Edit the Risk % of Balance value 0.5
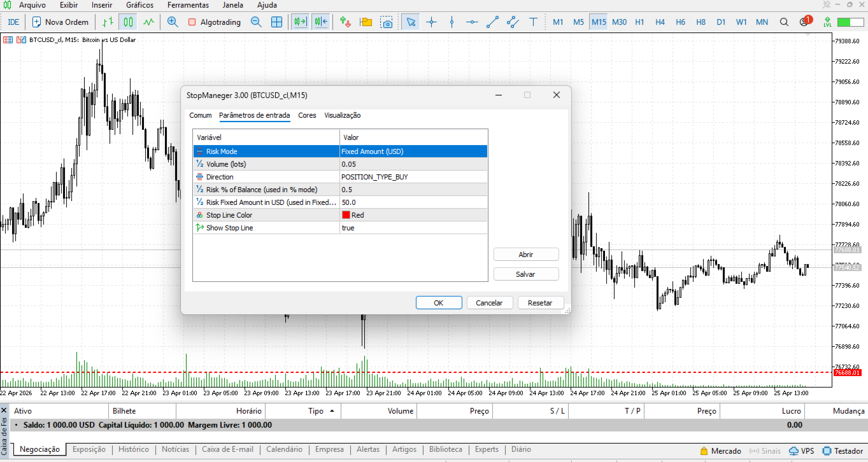868x462 pixels. coord(413,190)
